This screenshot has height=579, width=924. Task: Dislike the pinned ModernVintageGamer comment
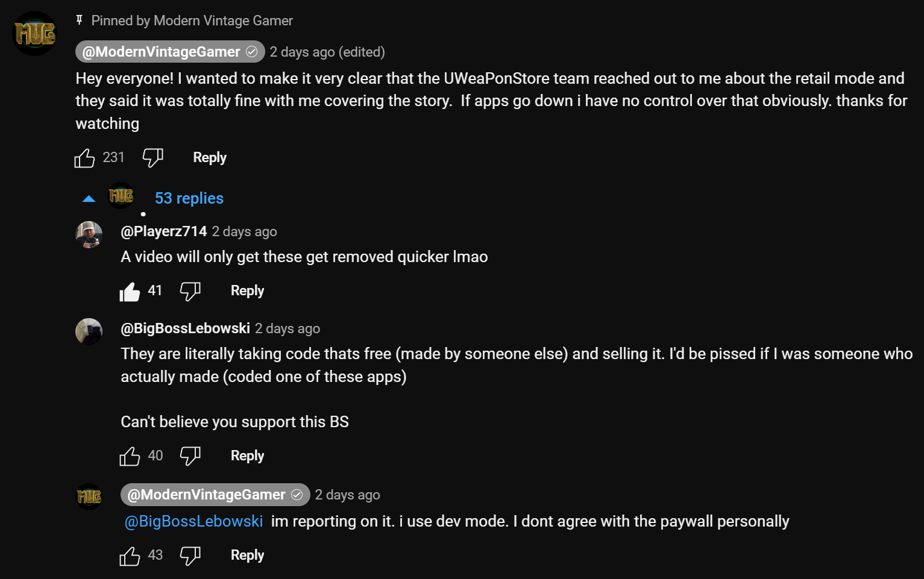152,158
